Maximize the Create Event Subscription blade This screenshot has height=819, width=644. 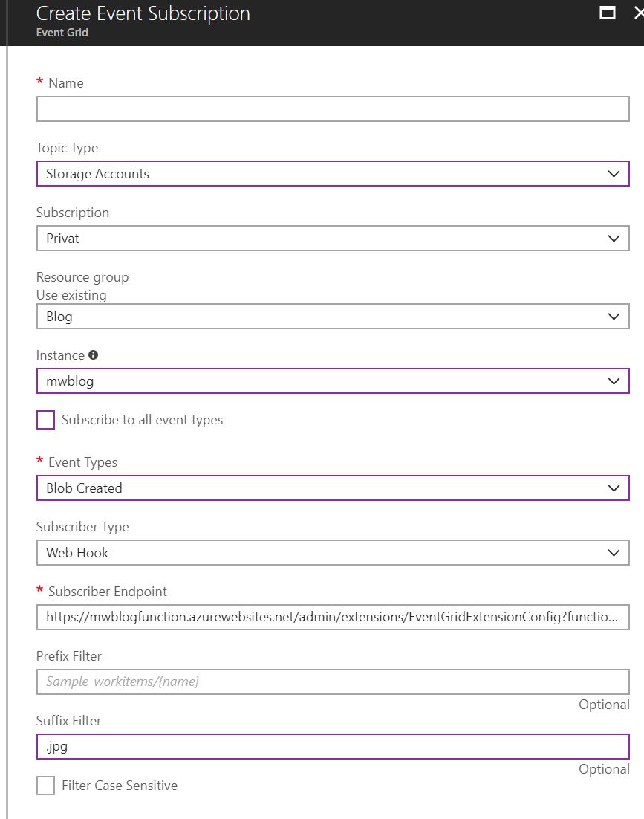(608, 13)
